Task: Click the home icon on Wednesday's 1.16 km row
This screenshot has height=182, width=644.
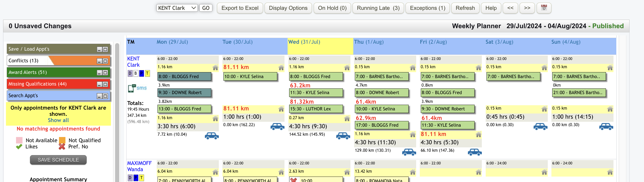Action: click(347, 67)
